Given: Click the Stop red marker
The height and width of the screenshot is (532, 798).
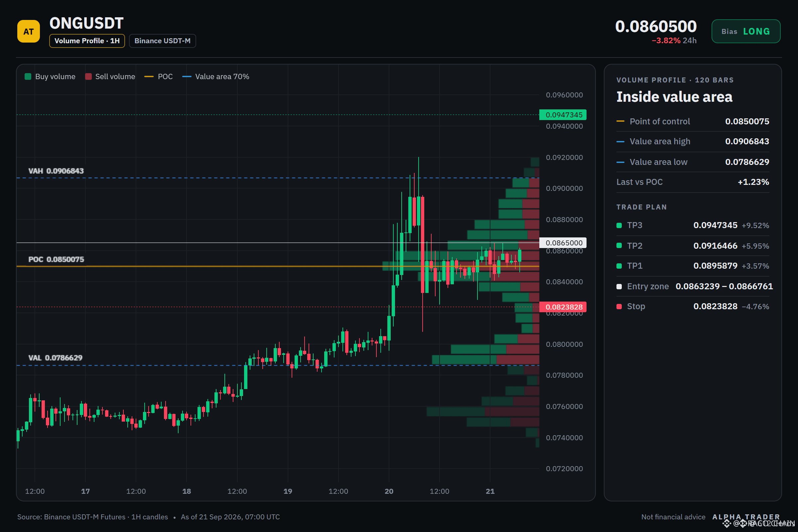Looking at the screenshot, I should pyautogui.click(x=619, y=307).
